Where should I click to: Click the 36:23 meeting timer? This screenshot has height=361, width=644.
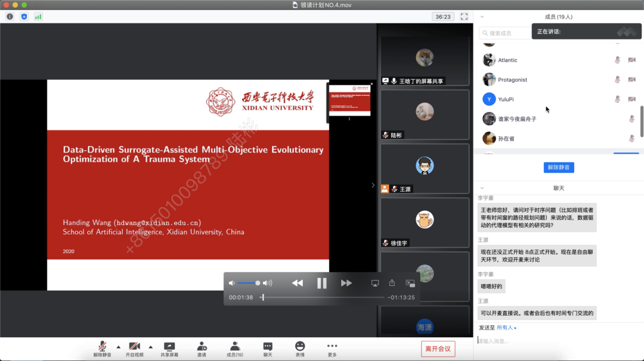click(x=442, y=17)
